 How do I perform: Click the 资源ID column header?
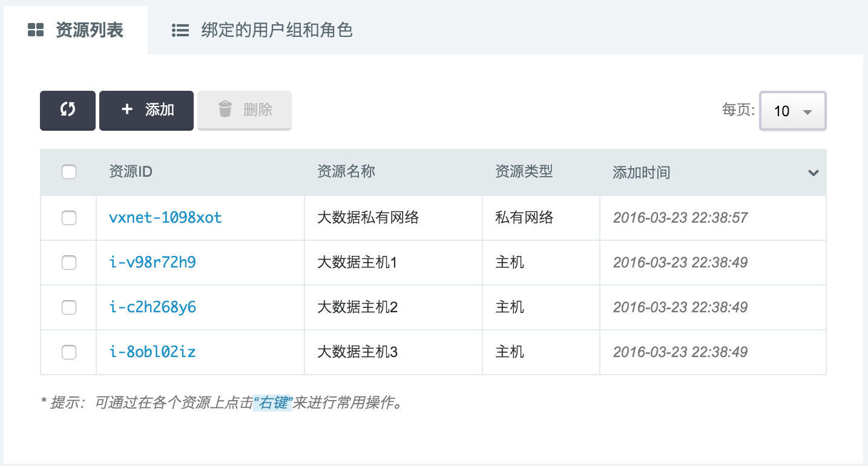tap(131, 172)
